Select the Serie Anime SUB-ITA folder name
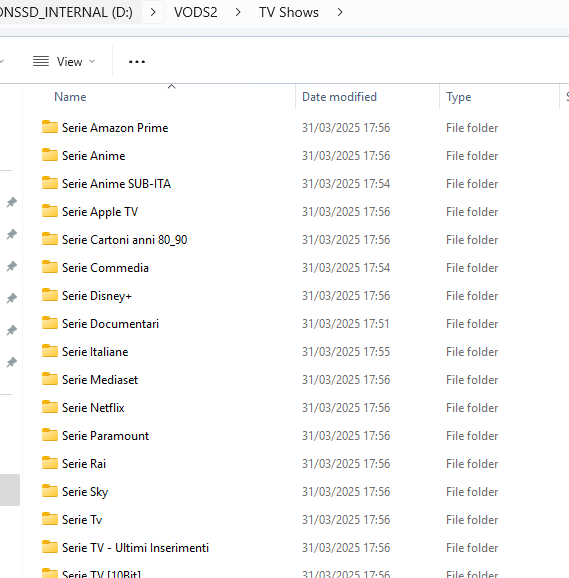569x578 pixels. (x=116, y=184)
